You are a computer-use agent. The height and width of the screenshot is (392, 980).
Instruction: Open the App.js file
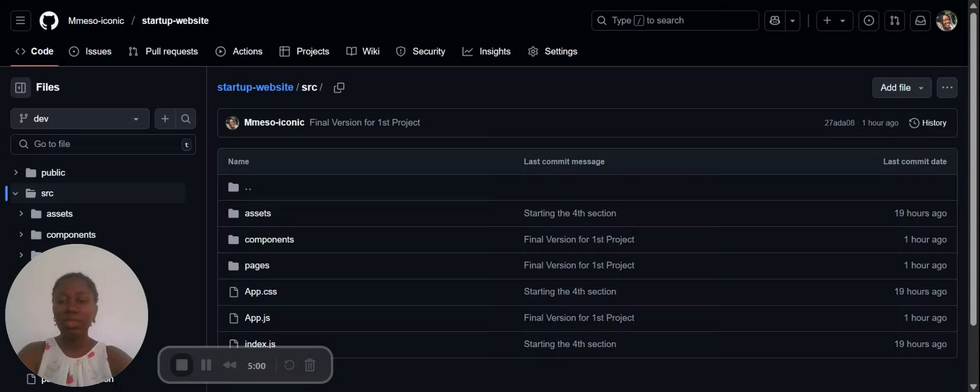click(257, 318)
